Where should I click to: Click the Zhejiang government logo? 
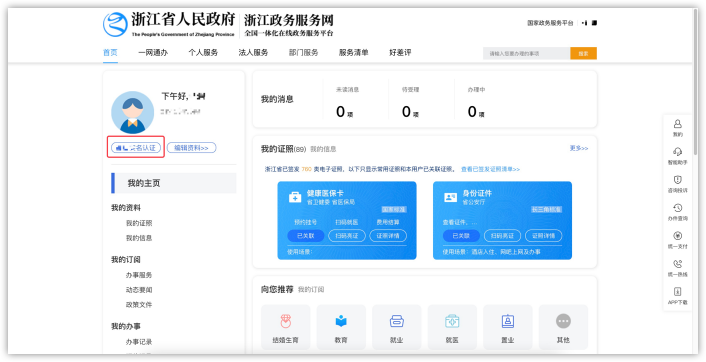point(115,24)
